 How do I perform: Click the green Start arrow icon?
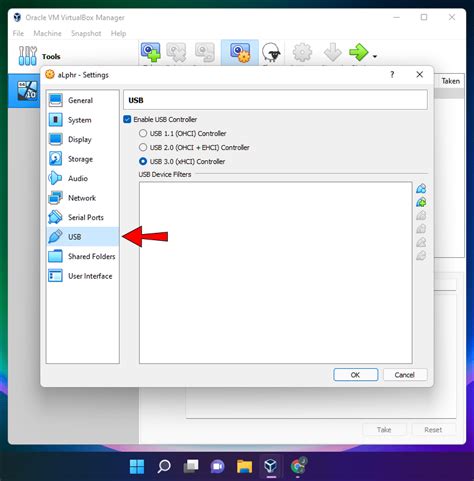point(359,52)
